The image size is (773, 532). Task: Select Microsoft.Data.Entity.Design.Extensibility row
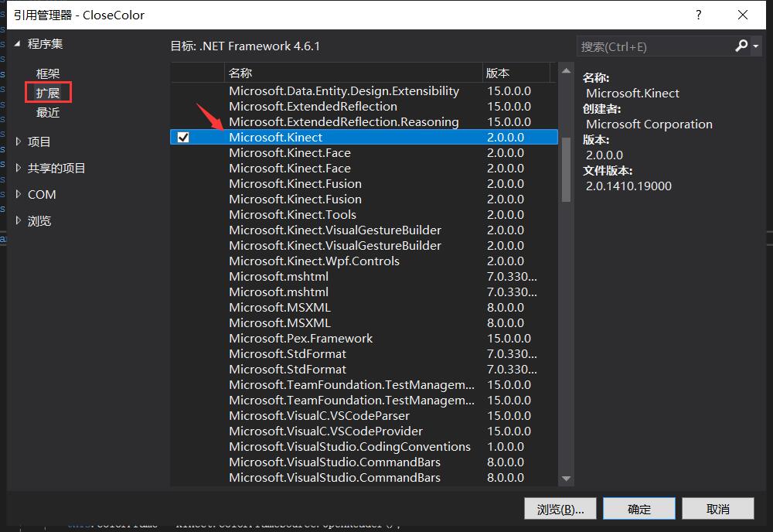click(x=364, y=90)
